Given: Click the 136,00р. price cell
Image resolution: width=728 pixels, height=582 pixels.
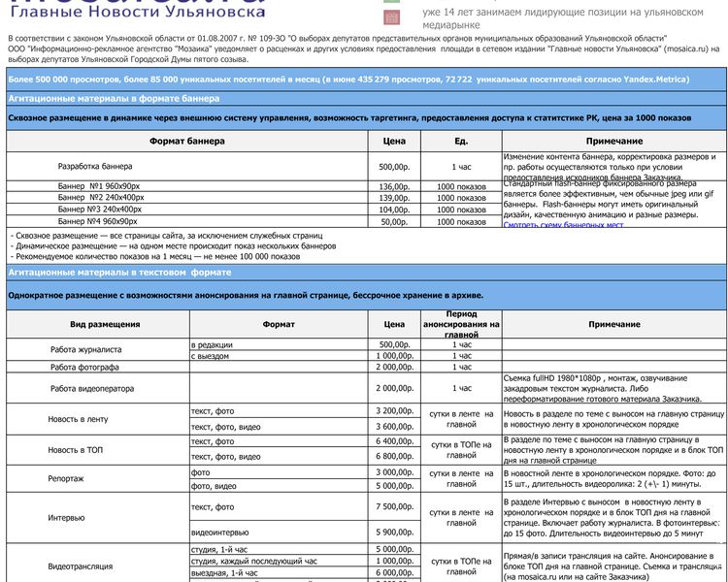Looking at the screenshot, I should pyautogui.click(x=393, y=186).
